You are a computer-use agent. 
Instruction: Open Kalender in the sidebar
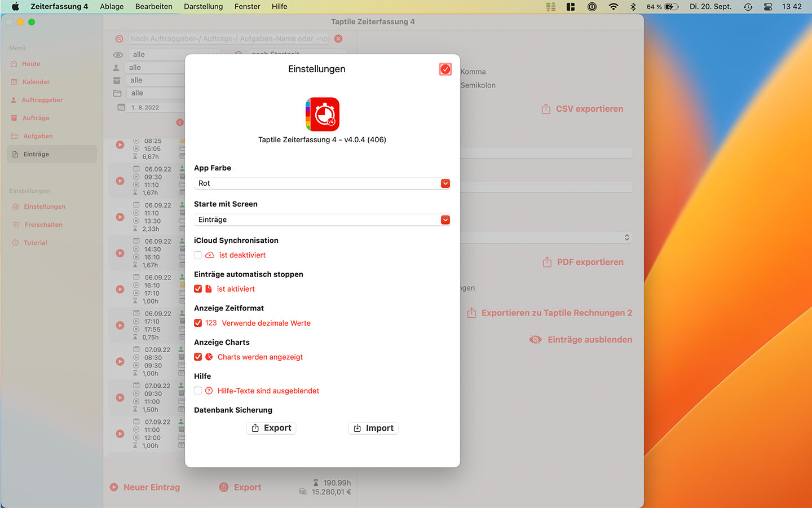pyautogui.click(x=52, y=82)
